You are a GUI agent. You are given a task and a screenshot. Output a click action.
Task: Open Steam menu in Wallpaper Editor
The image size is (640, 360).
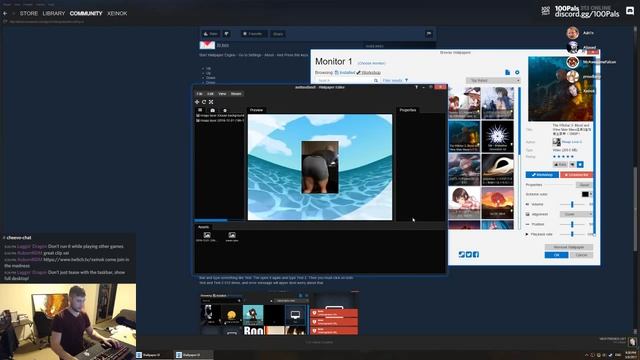point(236,94)
